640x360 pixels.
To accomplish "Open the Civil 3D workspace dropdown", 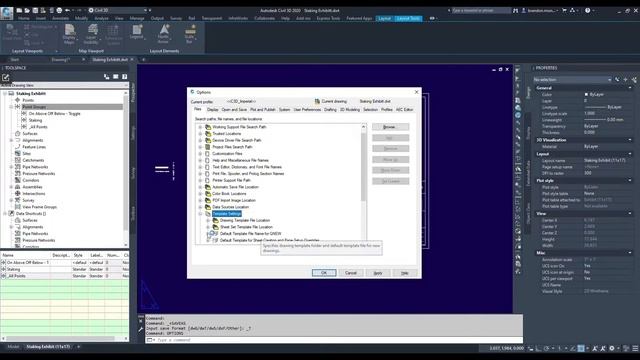I will click(x=145, y=10).
